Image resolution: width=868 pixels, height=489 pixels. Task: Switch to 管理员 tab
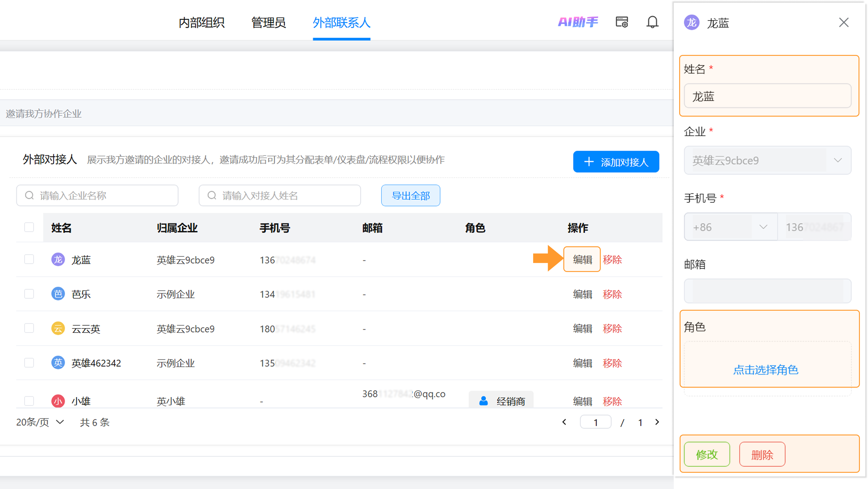tap(268, 23)
